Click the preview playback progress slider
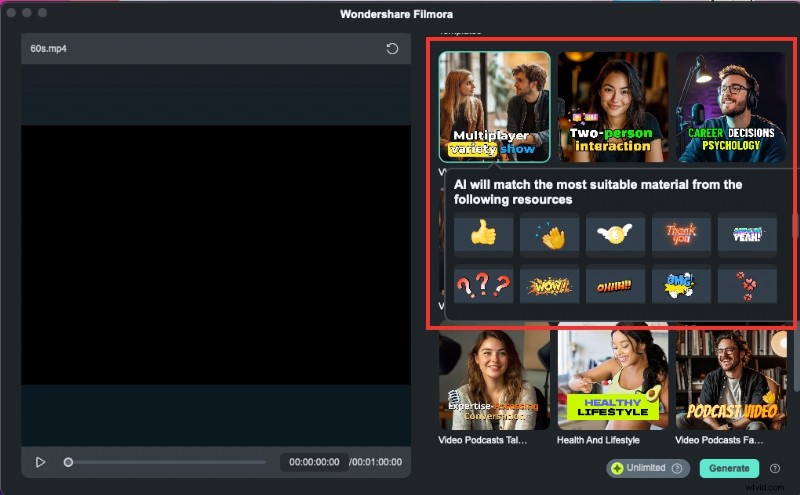The height and width of the screenshot is (495, 800). pos(166,462)
